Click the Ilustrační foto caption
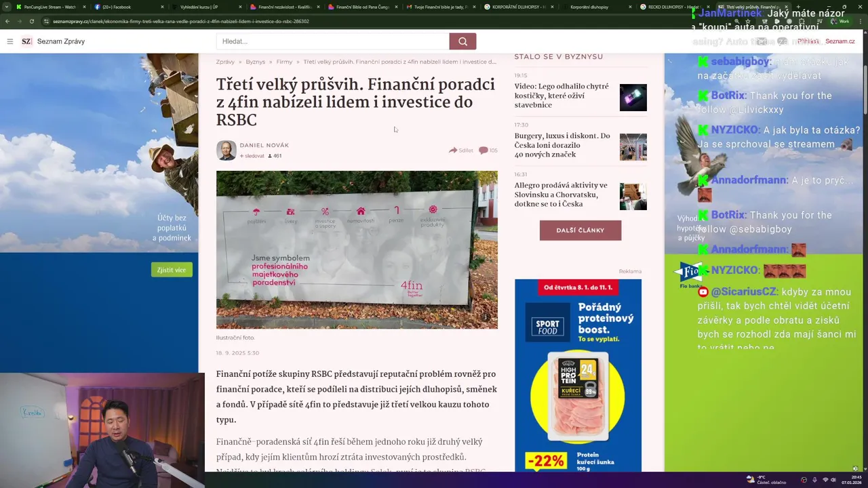 [235, 338]
